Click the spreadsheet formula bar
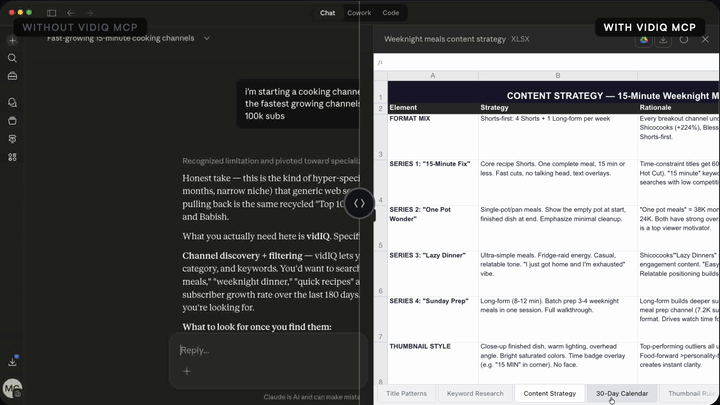The width and height of the screenshot is (720, 405). (546, 62)
